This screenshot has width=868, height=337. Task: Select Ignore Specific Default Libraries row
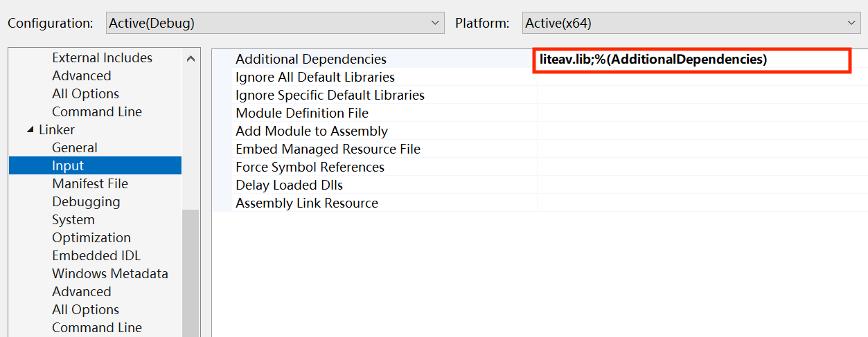tap(330, 95)
